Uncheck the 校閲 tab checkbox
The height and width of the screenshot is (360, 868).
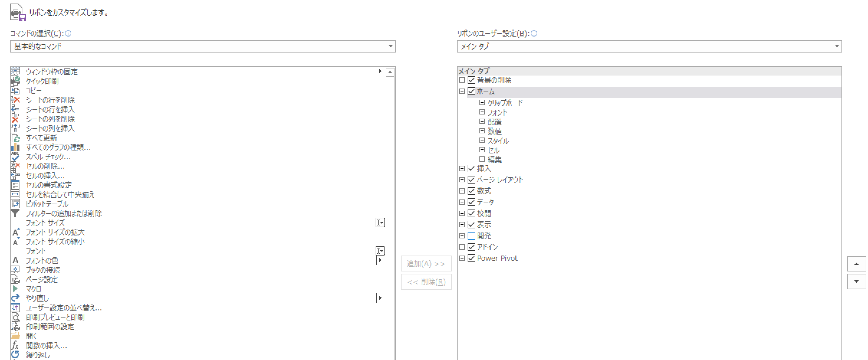click(471, 213)
